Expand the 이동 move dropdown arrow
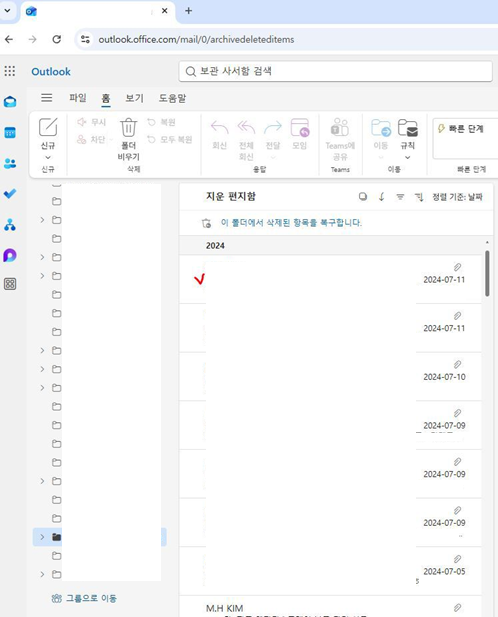Image resolution: width=498 pixels, height=617 pixels. click(381, 157)
